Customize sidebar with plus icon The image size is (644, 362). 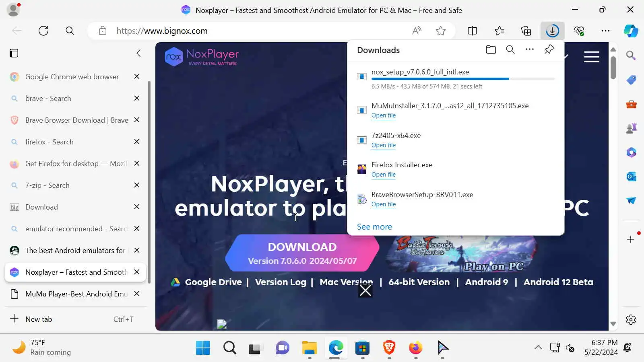click(x=631, y=239)
